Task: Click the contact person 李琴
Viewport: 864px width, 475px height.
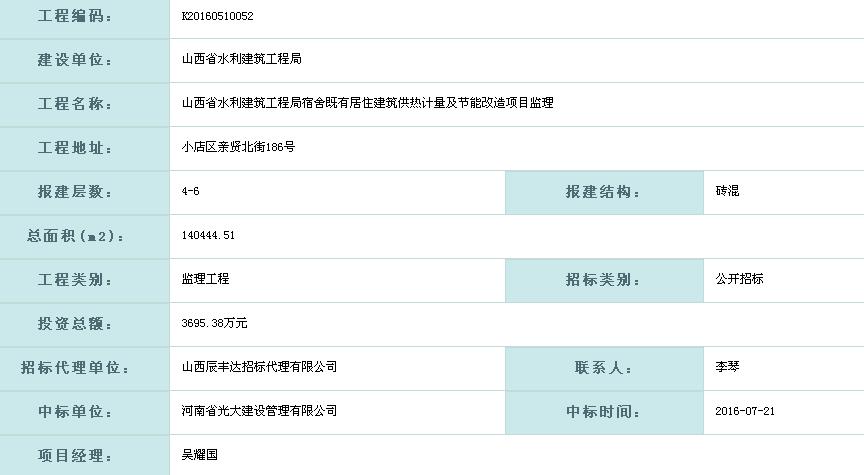Action: (727, 367)
